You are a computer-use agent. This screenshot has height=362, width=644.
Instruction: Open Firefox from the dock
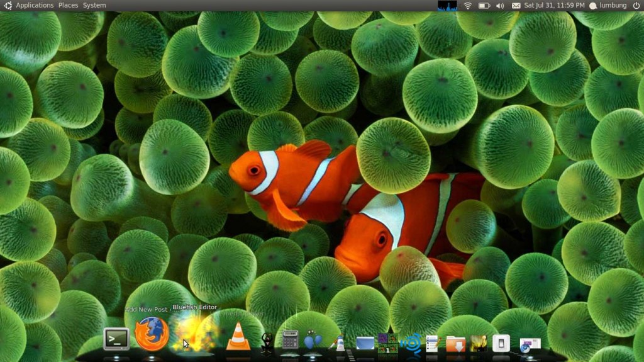tap(152, 334)
